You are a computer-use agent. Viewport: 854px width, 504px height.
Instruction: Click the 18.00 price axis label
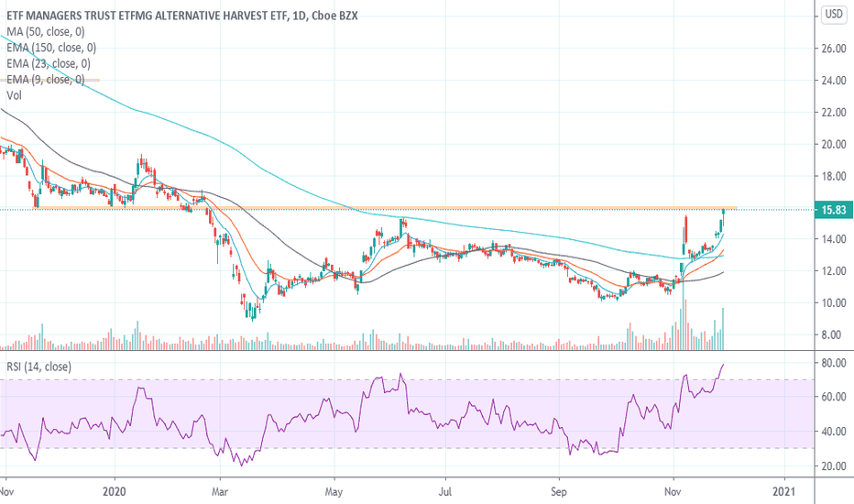pos(834,176)
